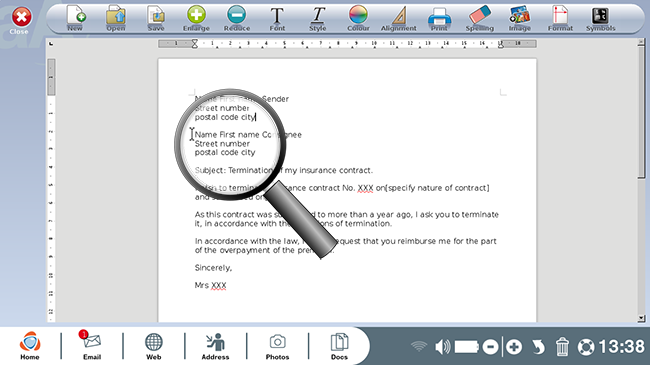The image size is (650, 365).
Task: Click the text 'Sincerely,'
Action: (x=213, y=268)
